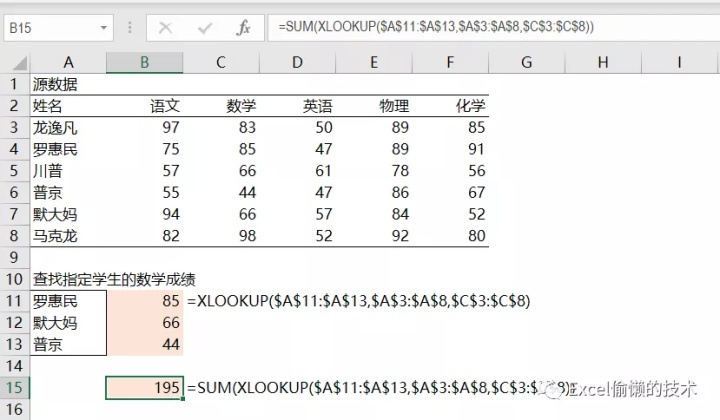Viewport: 720px width, 420px height.
Task: Click the Enter checkmark formula bar icon
Action: tap(204, 28)
